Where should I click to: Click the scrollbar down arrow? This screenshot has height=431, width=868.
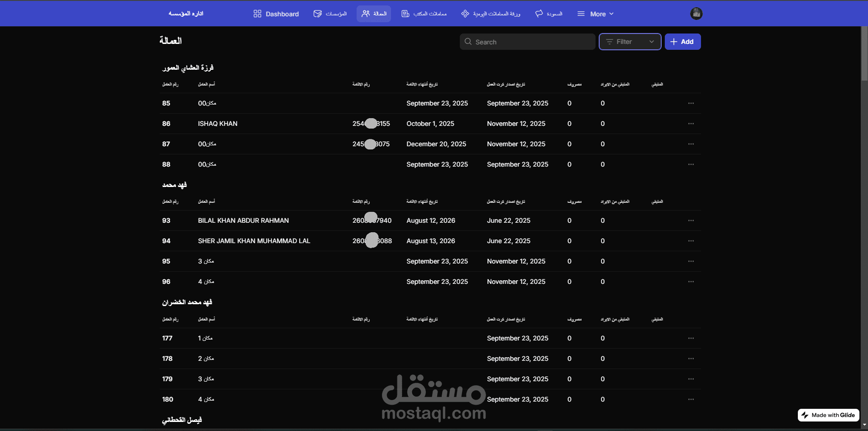pos(864,425)
